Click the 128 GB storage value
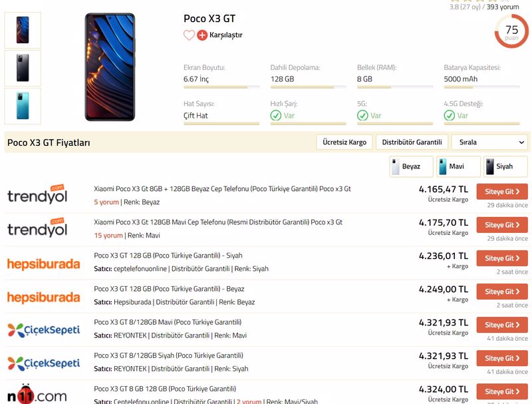The height and width of the screenshot is (404, 532). (x=282, y=79)
